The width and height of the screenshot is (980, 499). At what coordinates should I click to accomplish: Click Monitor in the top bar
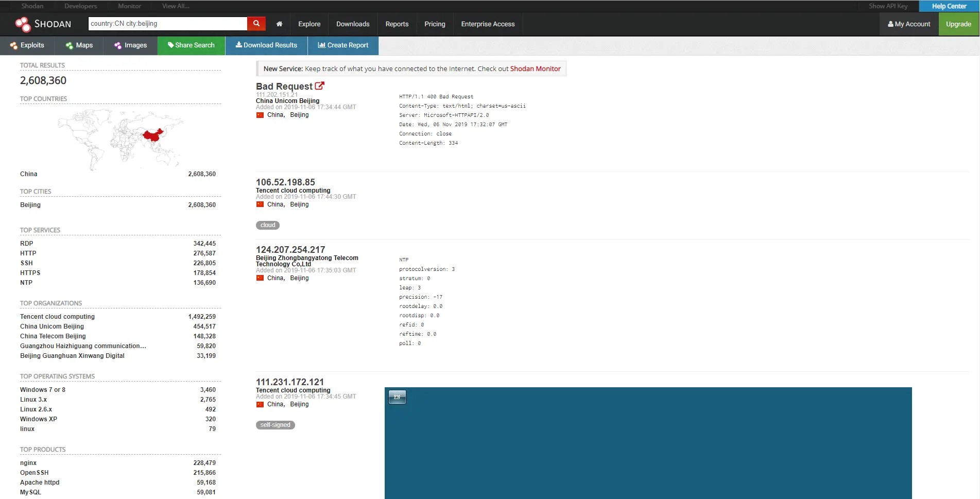(129, 6)
